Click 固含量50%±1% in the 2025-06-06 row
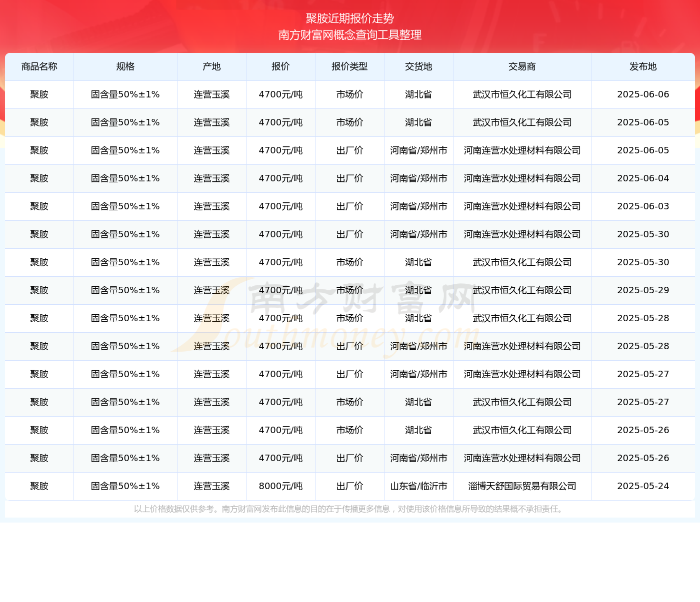This screenshot has height=602, width=700. [x=125, y=94]
